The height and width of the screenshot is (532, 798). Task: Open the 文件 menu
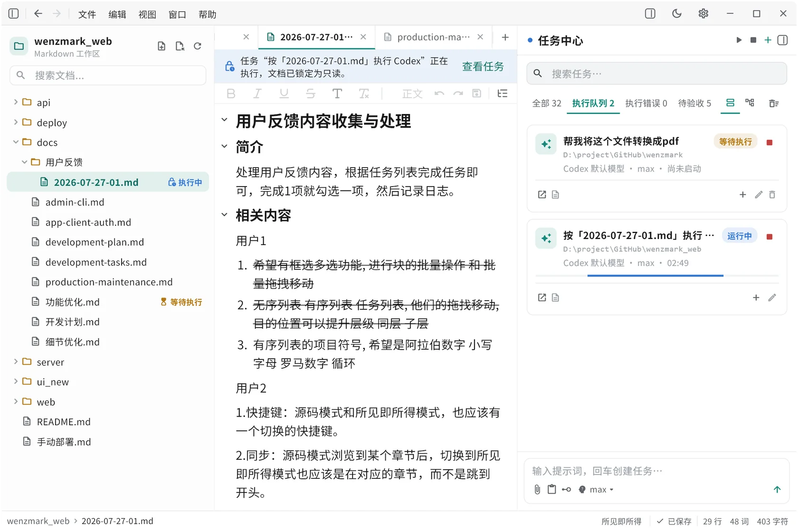click(87, 14)
